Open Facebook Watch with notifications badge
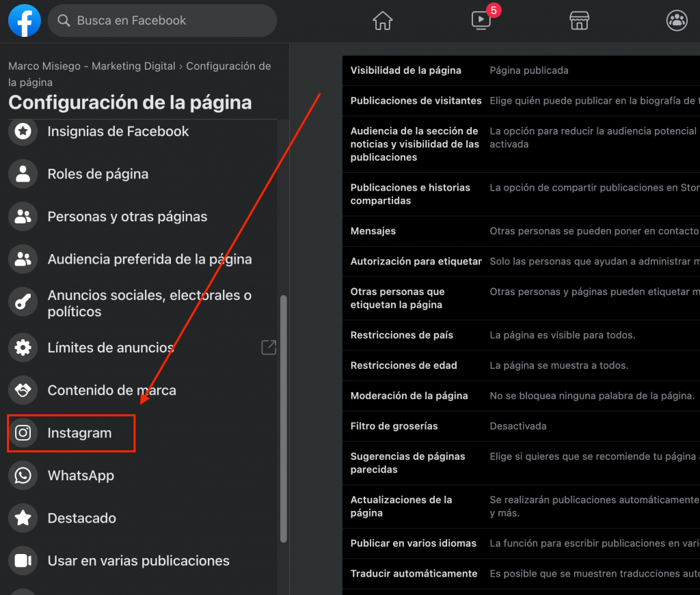Image resolution: width=700 pixels, height=595 pixels. tap(481, 20)
